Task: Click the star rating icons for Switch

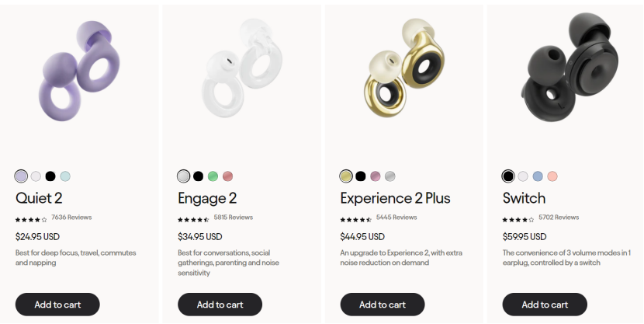Action: click(x=518, y=219)
